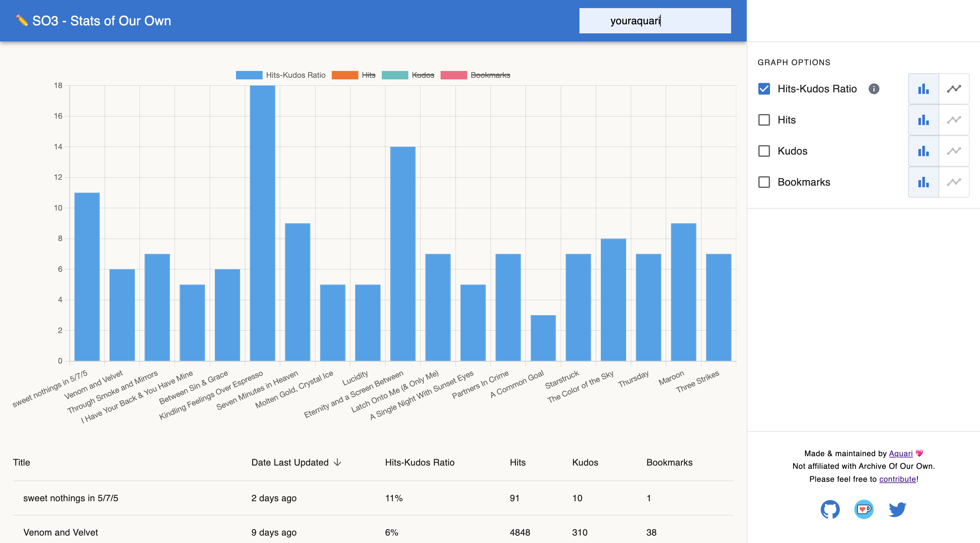Screen dimensions: 980x543
Task: Click the blue Hits-Kudos Ratio legend swatch
Action: pos(249,75)
